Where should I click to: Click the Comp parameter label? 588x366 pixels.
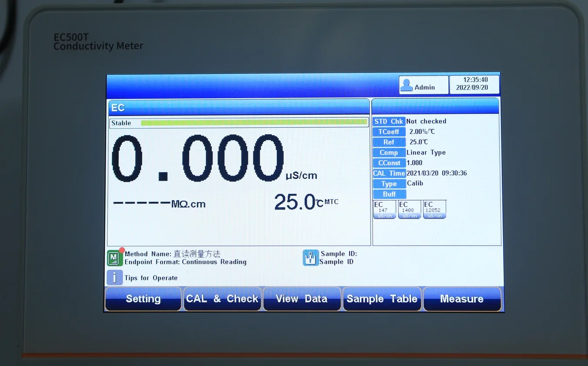[389, 153]
